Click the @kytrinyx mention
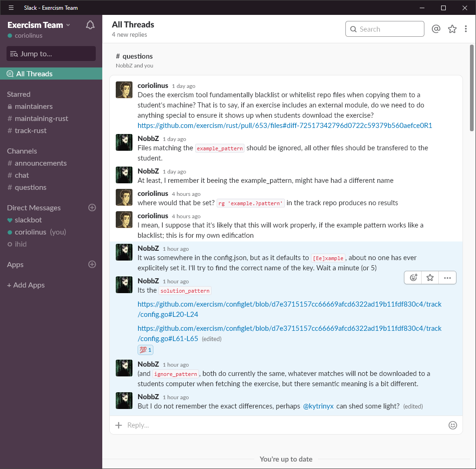The width and height of the screenshot is (476, 469). [318, 406]
